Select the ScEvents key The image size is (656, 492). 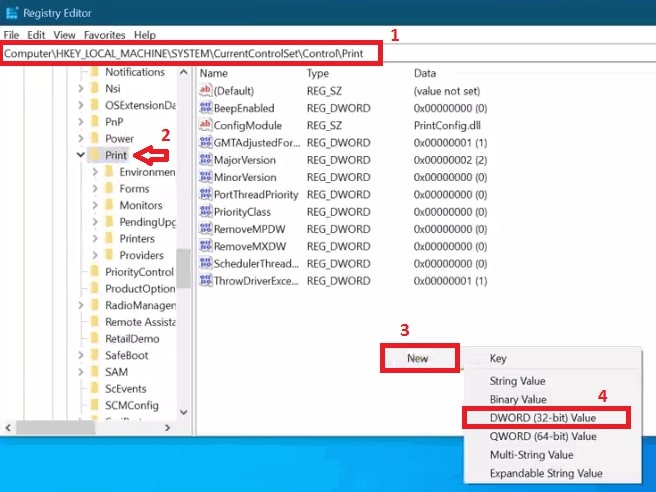[x=126, y=389]
